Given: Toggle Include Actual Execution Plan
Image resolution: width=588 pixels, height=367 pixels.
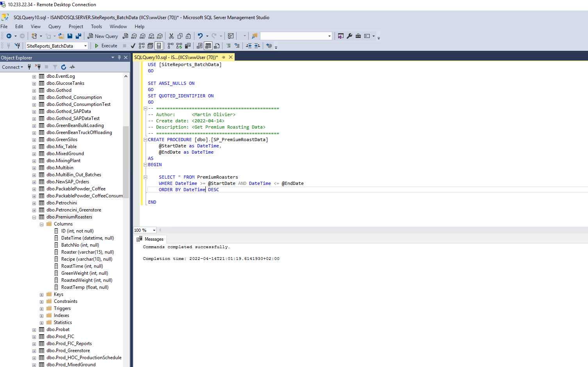Looking at the screenshot, I should (171, 46).
